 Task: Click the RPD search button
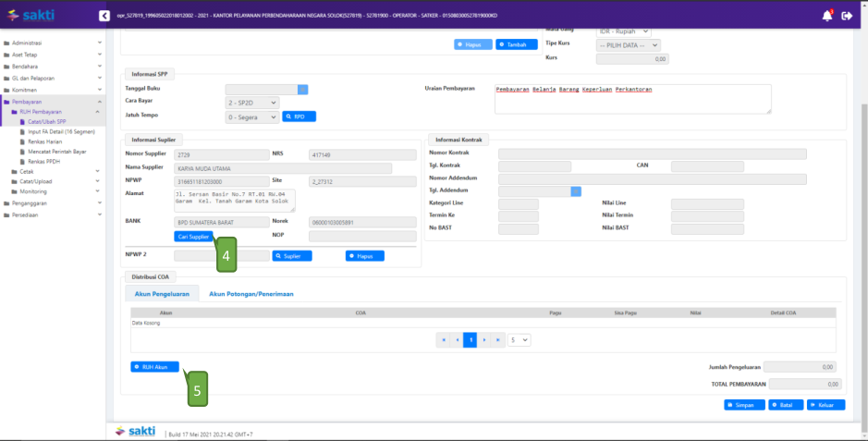point(300,117)
